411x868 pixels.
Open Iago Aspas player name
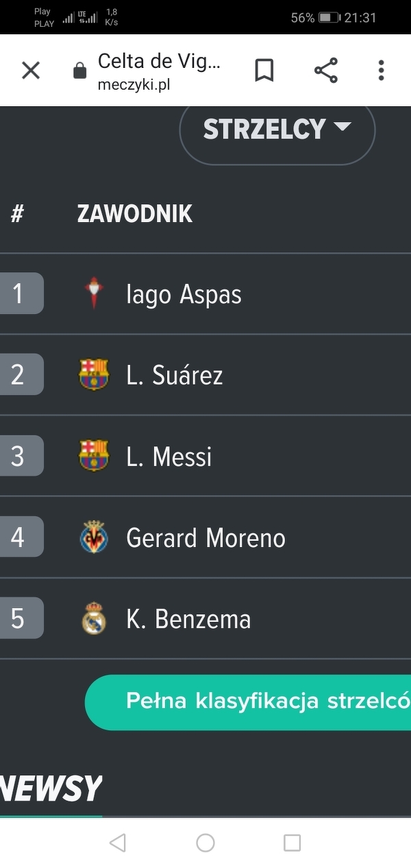coord(184,295)
